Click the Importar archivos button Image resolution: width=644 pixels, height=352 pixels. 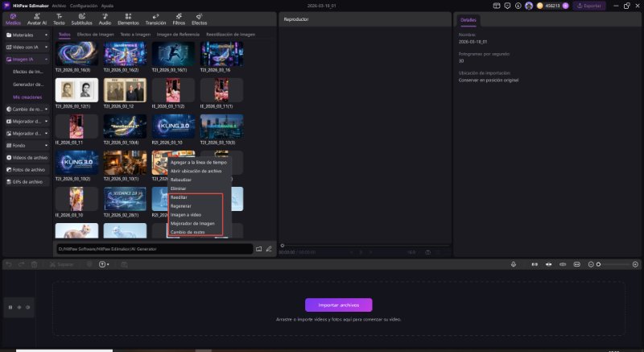pyautogui.click(x=338, y=304)
